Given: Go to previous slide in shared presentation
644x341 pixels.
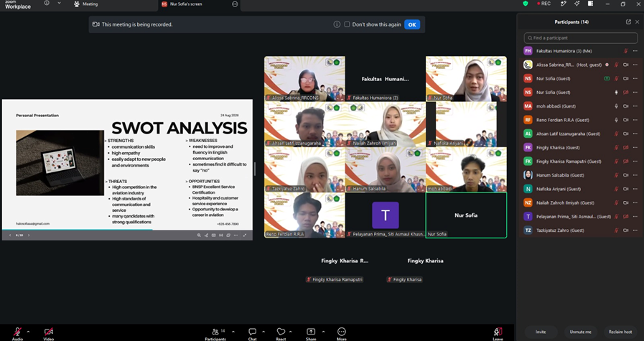Looking at the screenshot, I should tap(10, 235).
